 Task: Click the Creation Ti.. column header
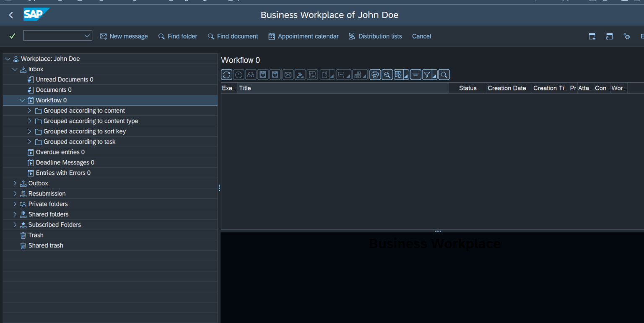[x=550, y=88]
